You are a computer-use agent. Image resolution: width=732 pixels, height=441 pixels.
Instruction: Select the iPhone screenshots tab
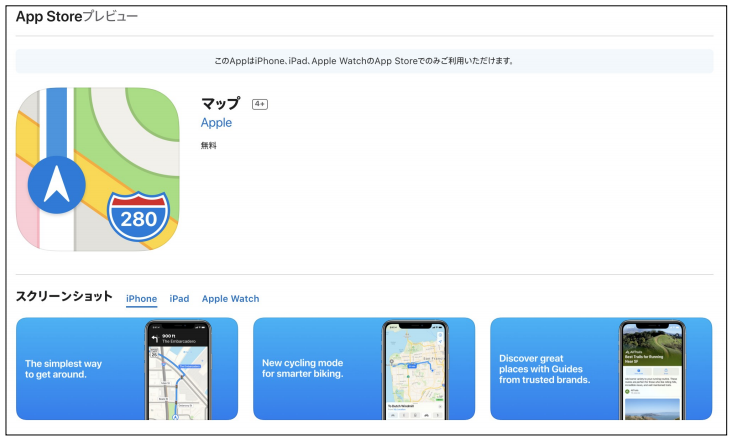click(x=141, y=299)
